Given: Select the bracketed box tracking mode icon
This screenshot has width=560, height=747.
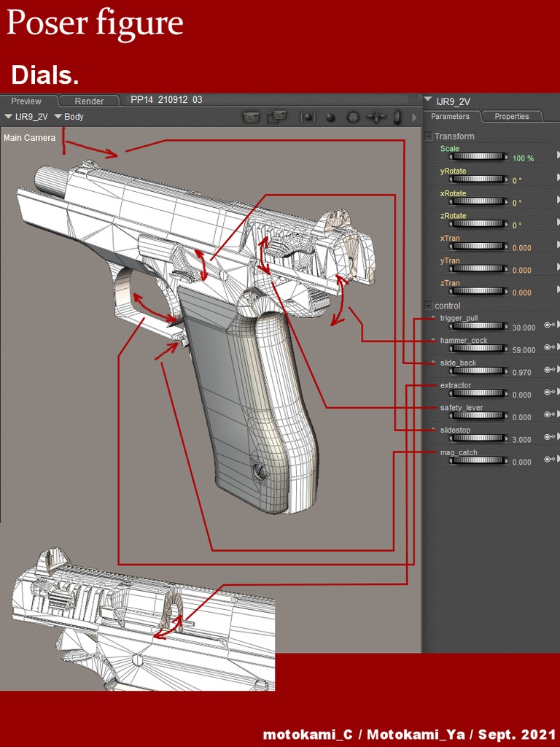Looking at the screenshot, I should (x=308, y=117).
